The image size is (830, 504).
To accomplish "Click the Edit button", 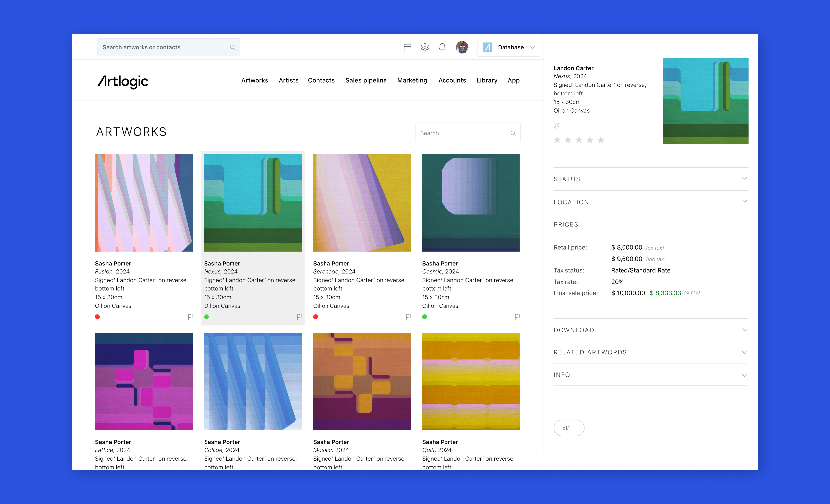I will click(x=568, y=427).
